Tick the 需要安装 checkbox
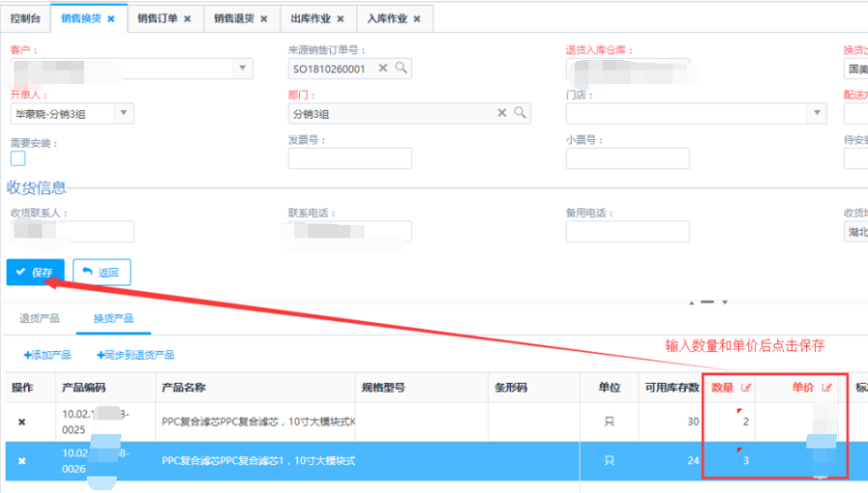The height and width of the screenshot is (493, 868). click(x=17, y=158)
